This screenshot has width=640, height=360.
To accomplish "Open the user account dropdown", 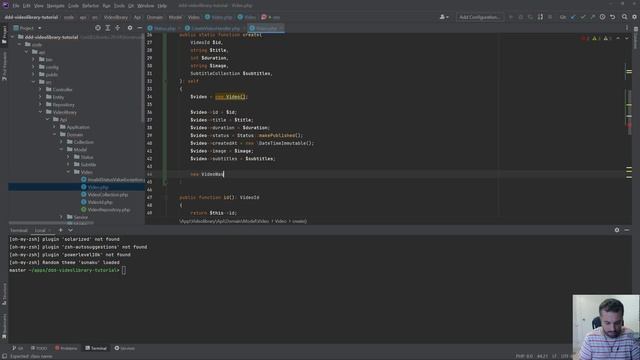I will [444, 17].
